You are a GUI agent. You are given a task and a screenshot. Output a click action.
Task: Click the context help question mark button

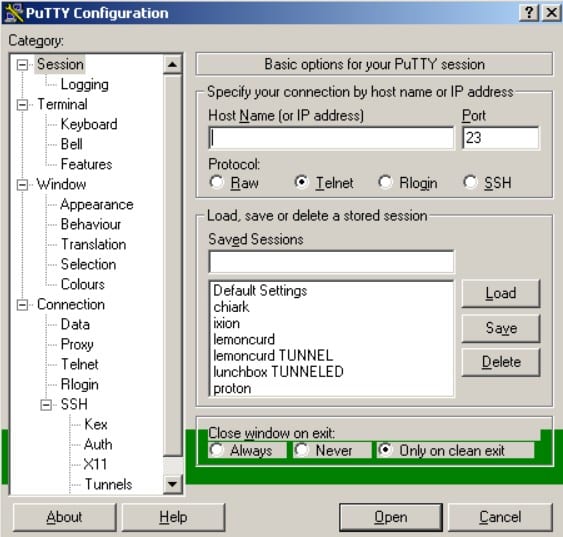(529, 13)
